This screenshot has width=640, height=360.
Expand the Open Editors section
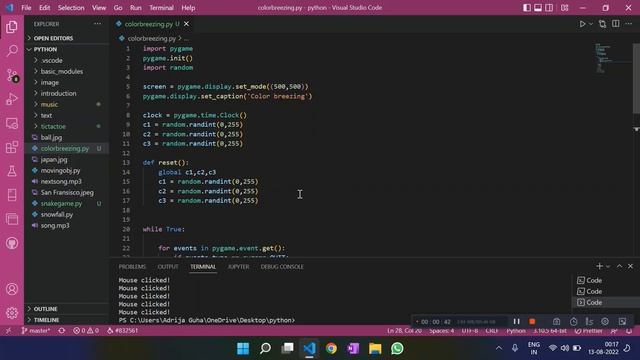point(67,38)
